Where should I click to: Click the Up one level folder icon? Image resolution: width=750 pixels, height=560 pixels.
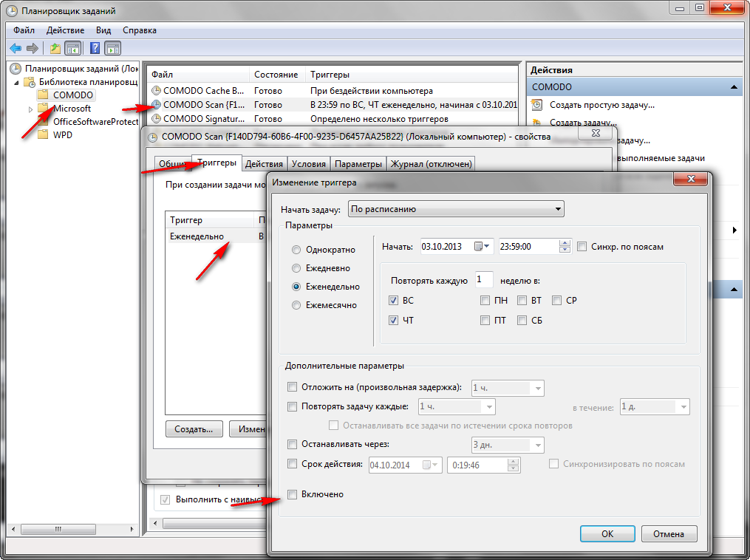[55, 48]
